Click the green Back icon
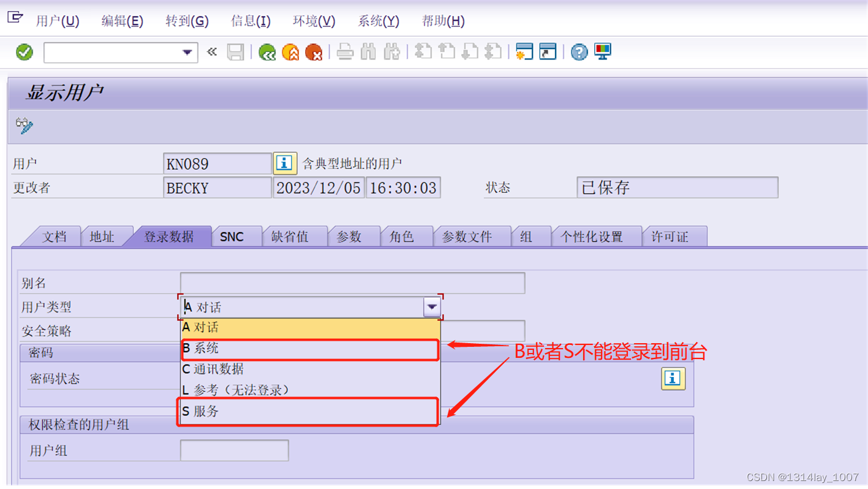 click(267, 53)
